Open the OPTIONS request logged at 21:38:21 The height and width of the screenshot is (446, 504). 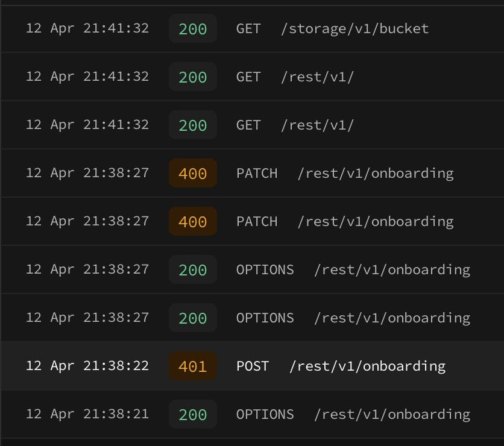tap(353, 414)
